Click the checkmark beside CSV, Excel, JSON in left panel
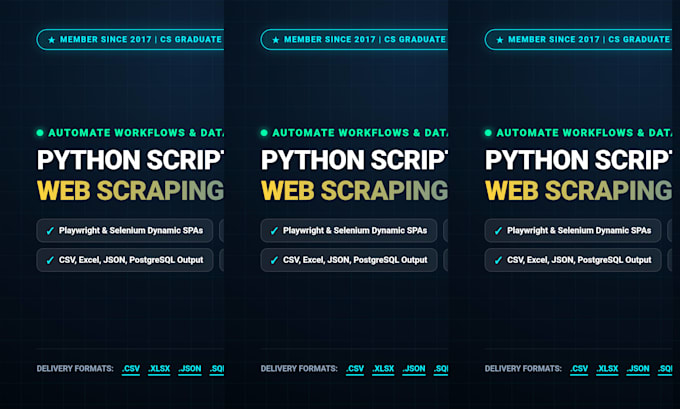 click(50, 260)
